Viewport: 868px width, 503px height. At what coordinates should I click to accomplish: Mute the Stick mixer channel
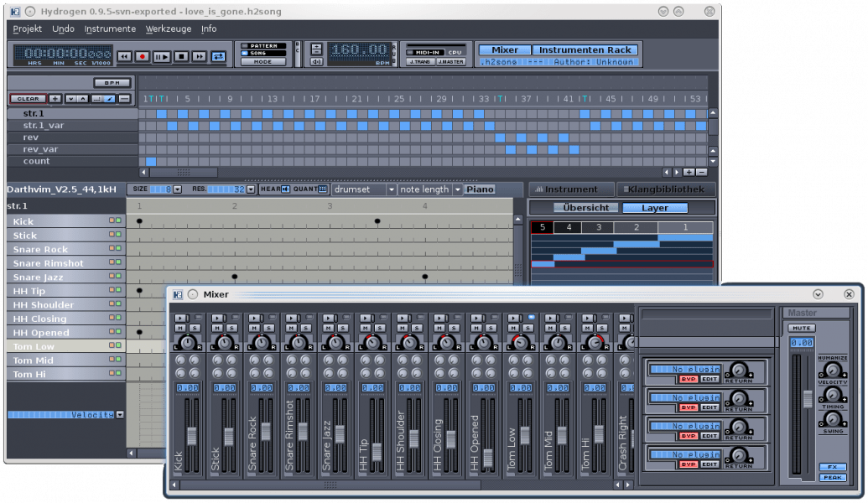pos(217,328)
